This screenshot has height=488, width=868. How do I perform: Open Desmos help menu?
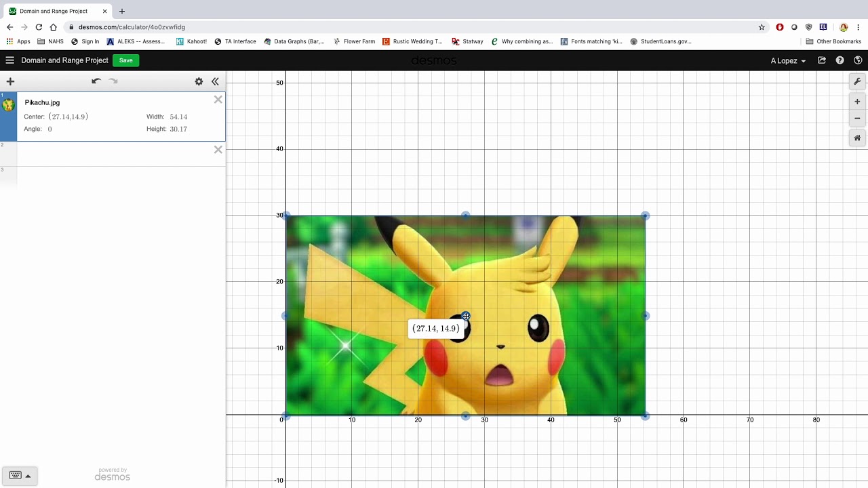pyautogui.click(x=840, y=60)
